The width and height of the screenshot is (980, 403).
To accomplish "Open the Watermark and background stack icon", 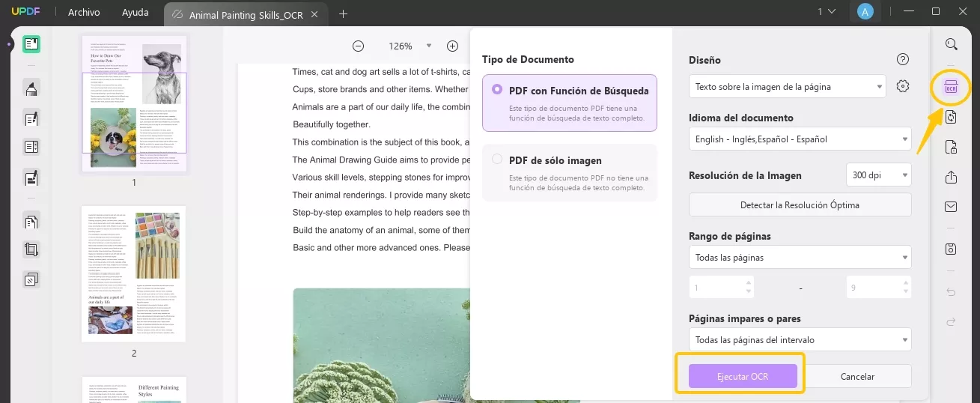I will click(x=31, y=279).
